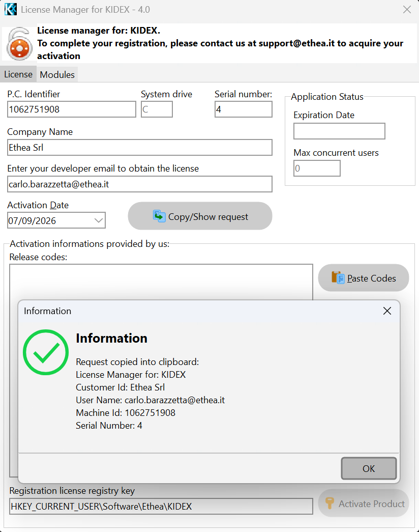Click the registry key field
Viewport: 419px width, 532px height.
(x=161, y=506)
